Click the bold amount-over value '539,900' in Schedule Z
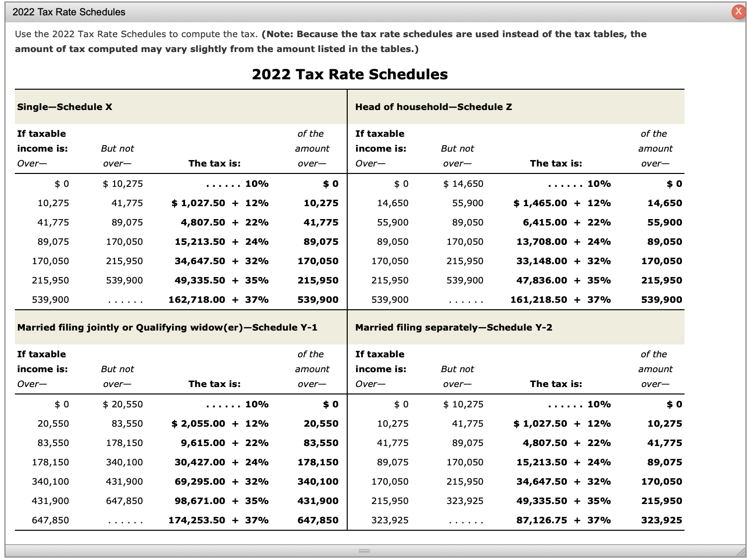 pos(662,300)
